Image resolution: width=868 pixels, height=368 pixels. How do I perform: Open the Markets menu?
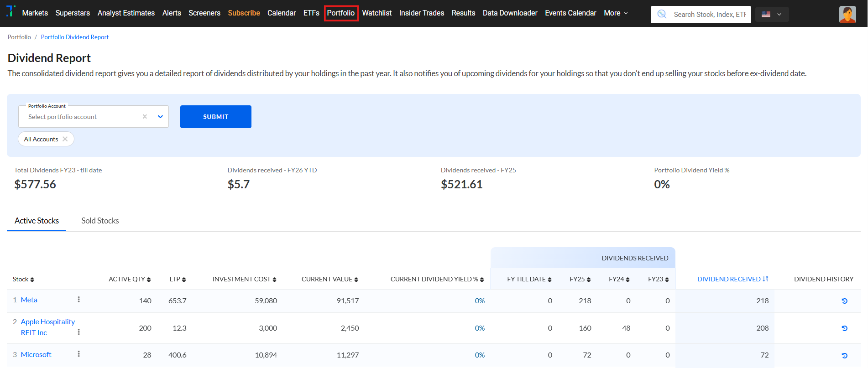[x=35, y=13]
